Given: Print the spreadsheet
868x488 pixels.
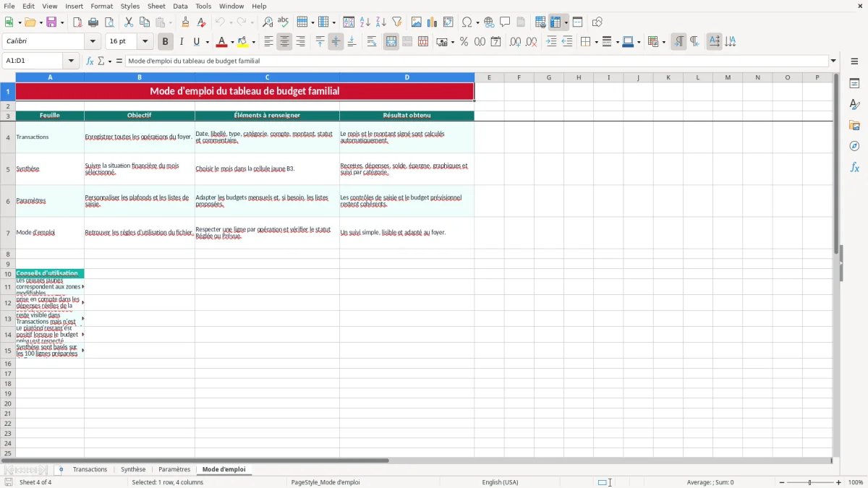Looking at the screenshot, I should click(93, 22).
